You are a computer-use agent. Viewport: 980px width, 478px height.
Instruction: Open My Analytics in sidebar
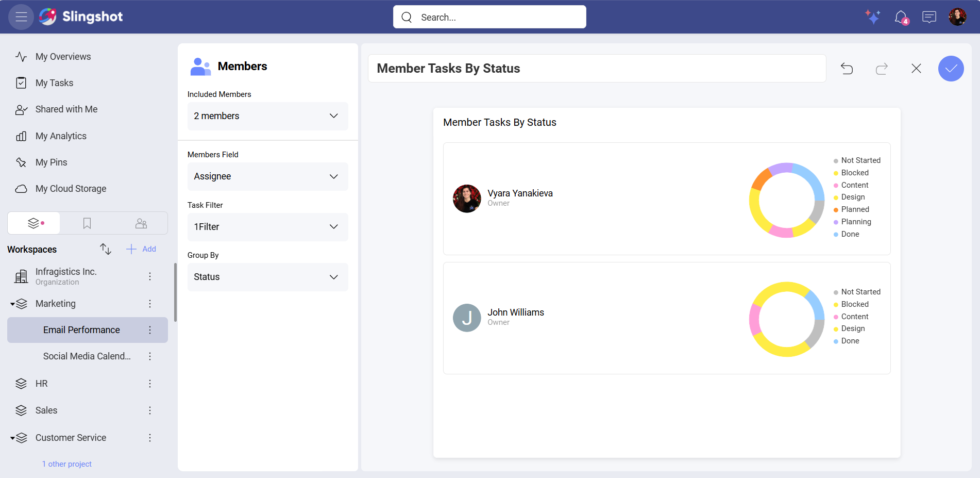click(61, 136)
